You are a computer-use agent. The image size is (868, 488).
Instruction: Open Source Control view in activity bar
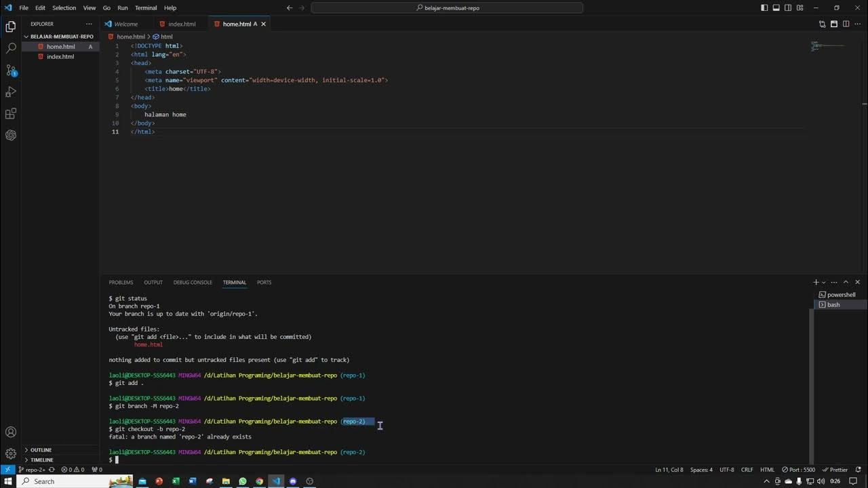click(x=11, y=70)
